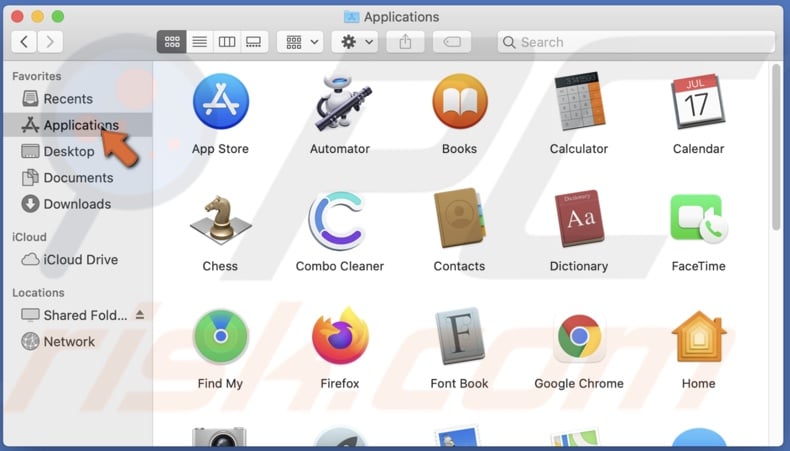Launch Automator from the Applications grid
This screenshot has height=451, width=790.
pyautogui.click(x=340, y=102)
